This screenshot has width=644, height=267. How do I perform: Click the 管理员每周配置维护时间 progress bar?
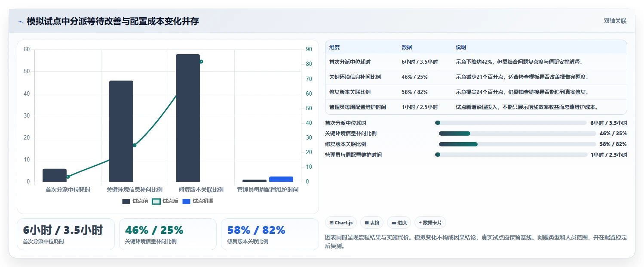[x=511, y=155]
